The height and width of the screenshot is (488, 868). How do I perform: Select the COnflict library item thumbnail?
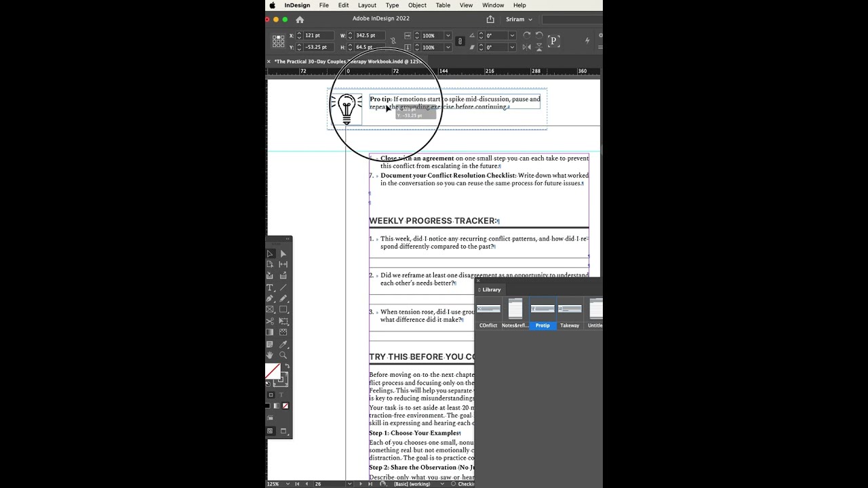pyautogui.click(x=488, y=310)
